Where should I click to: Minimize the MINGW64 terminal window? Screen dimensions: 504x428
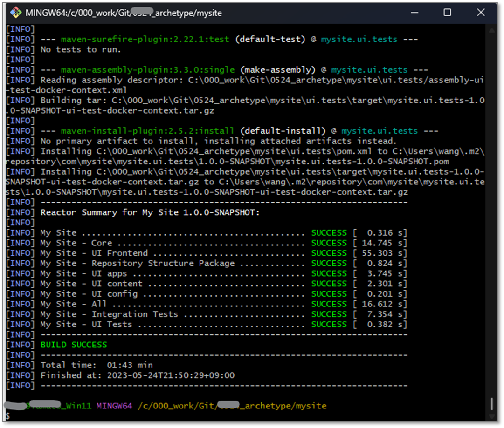(414, 13)
